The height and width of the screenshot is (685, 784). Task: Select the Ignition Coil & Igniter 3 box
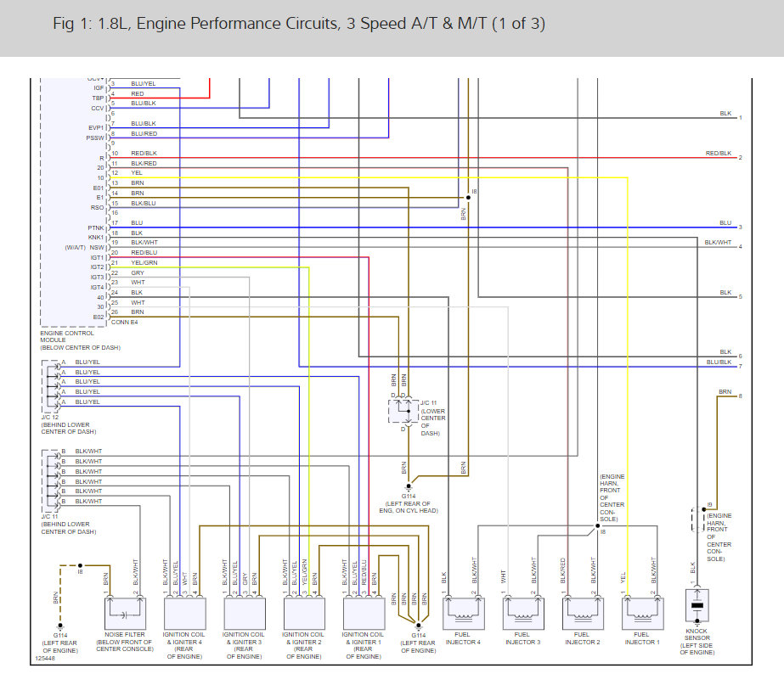pyautogui.click(x=245, y=613)
